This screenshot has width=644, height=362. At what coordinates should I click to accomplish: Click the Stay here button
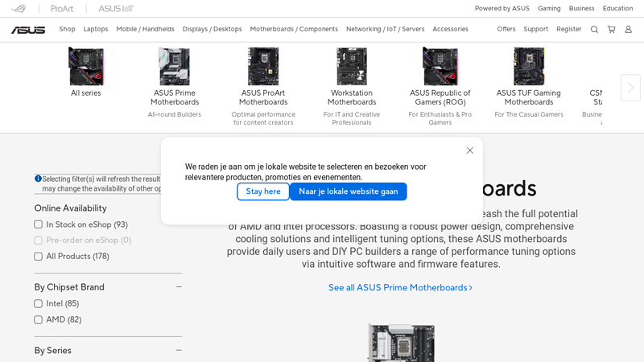click(263, 191)
